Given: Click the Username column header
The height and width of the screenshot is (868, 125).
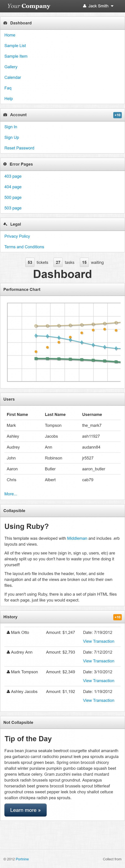Looking at the screenshot, I should click(x=92, y=414).
